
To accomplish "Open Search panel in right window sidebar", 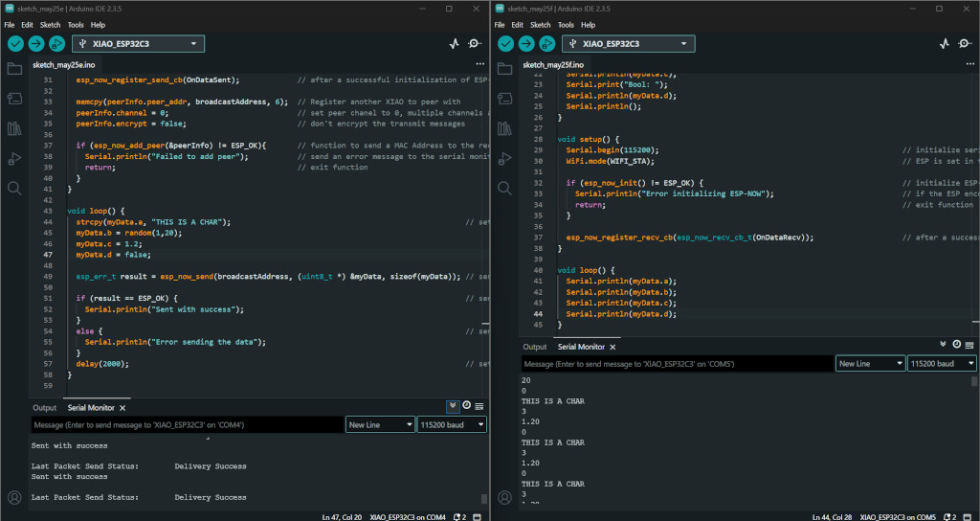I will (504, 189).
